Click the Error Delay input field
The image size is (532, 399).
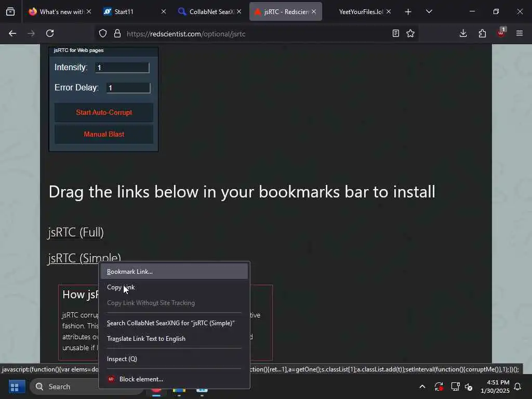pyautogui.click(x=128, y=88)
